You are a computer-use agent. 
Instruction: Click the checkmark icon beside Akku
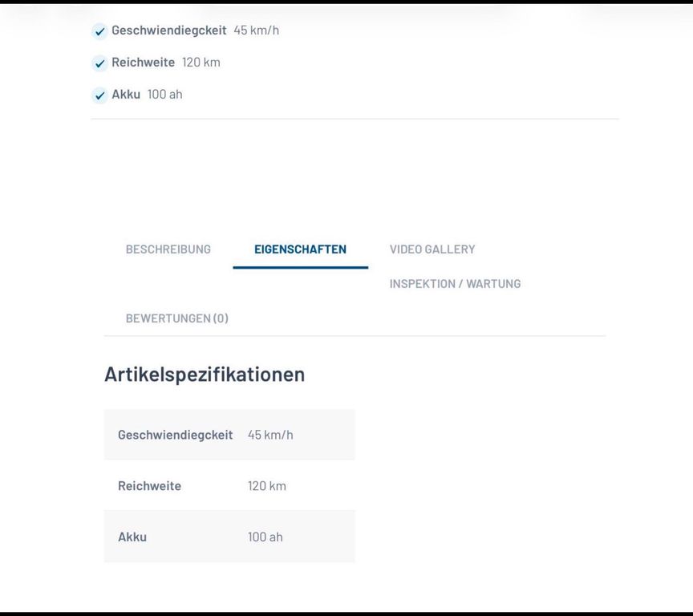99,95
